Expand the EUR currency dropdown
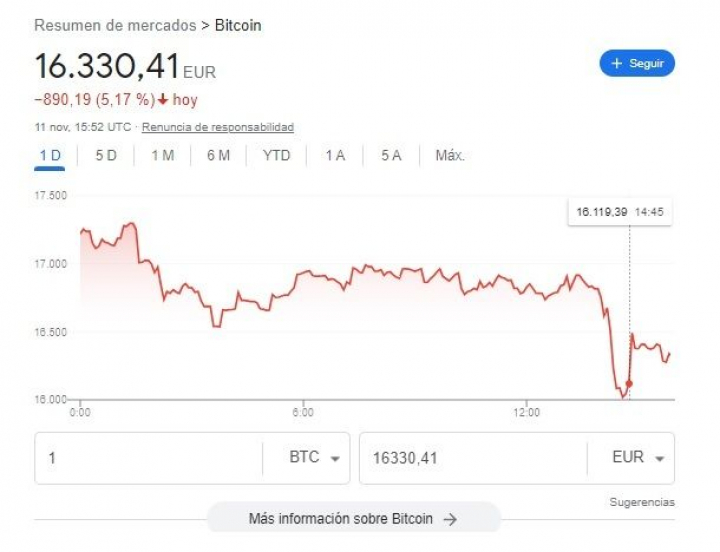This screenshot has height=552, width=720. [637, 458]
